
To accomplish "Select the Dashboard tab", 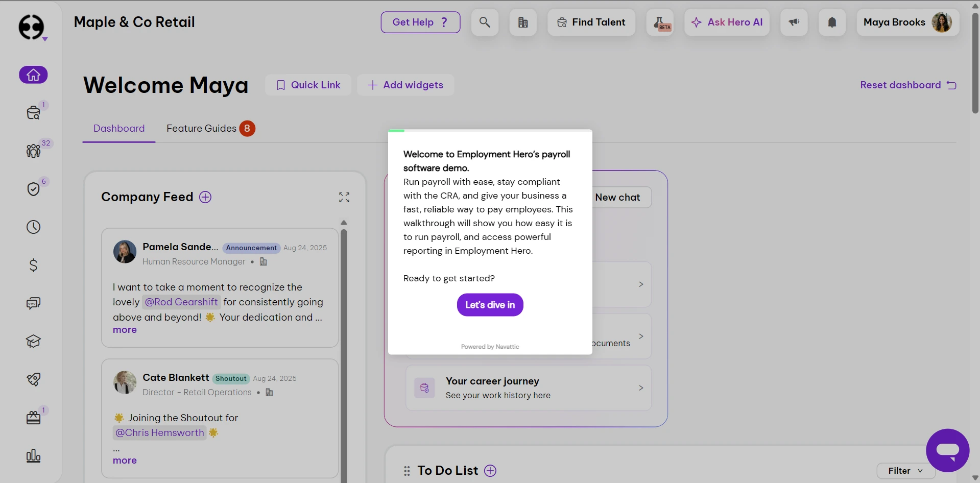I will [119, 129].
